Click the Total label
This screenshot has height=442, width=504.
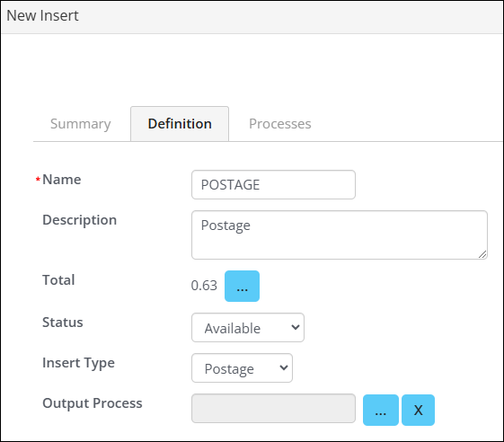click(x=58, y=279)
